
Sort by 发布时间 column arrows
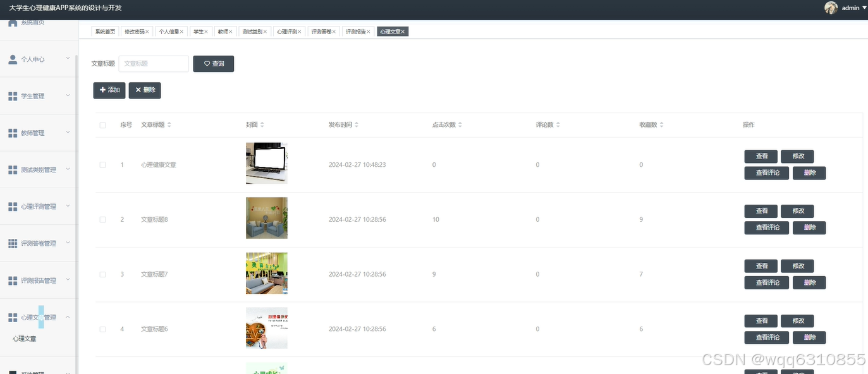pyautogui.click(x=357, y=125)
